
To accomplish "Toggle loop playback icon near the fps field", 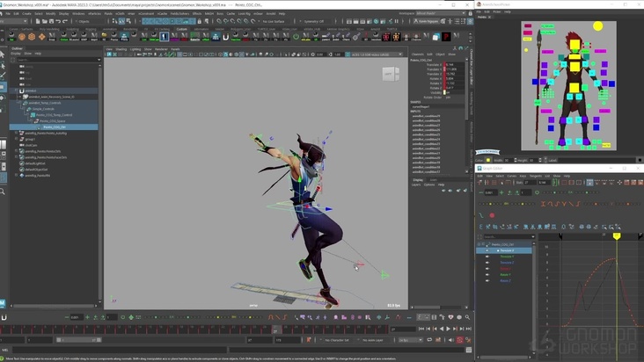I will coord(429,340).
